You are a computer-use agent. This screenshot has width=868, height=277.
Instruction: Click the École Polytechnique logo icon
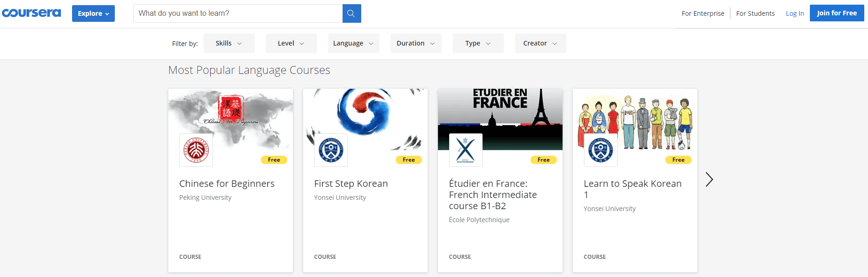coord(466,150)
